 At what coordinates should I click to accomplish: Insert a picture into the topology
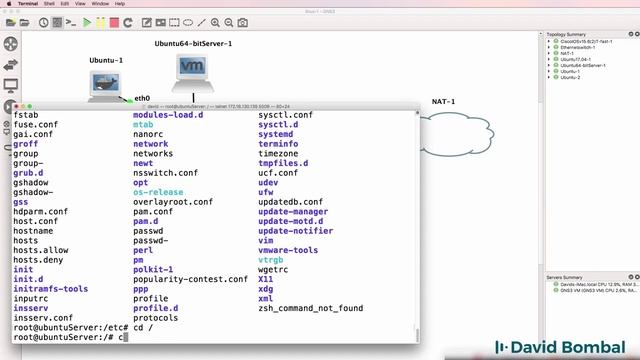click(x=160, y=23)
